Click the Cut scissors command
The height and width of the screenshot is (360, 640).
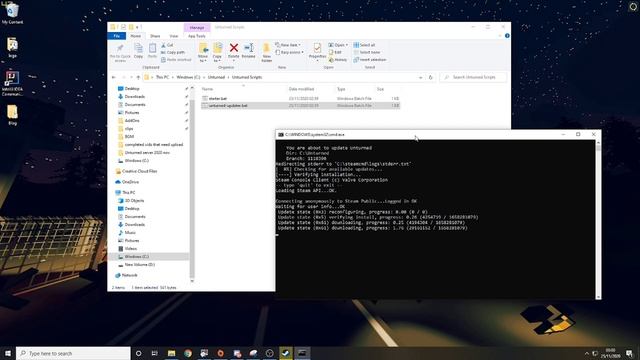tap(167, 45)
